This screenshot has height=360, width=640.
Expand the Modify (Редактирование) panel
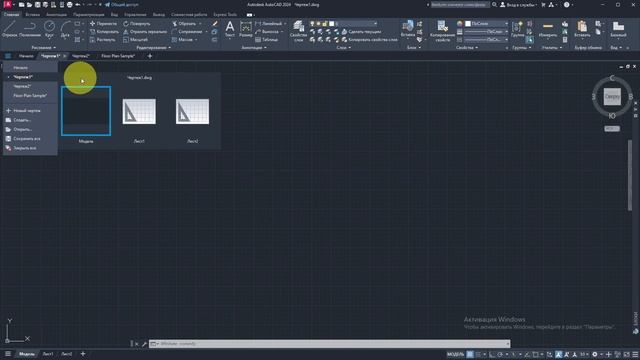pos(153,48)
